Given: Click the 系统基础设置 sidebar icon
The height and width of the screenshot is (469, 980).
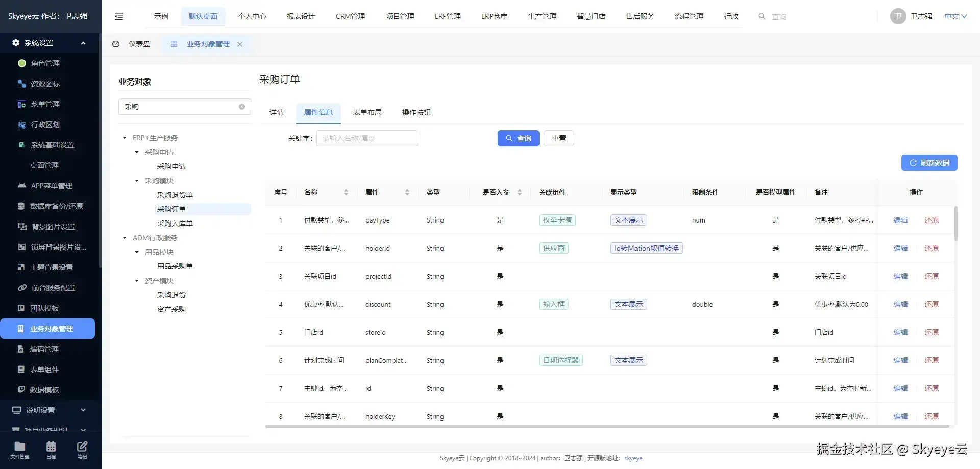Looking at the screenshot, I should pyautogui.click(x=22, y=145).
